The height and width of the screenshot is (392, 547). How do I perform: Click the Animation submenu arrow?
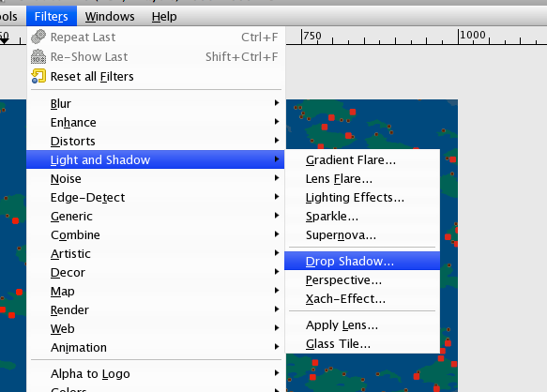point(277,347)
